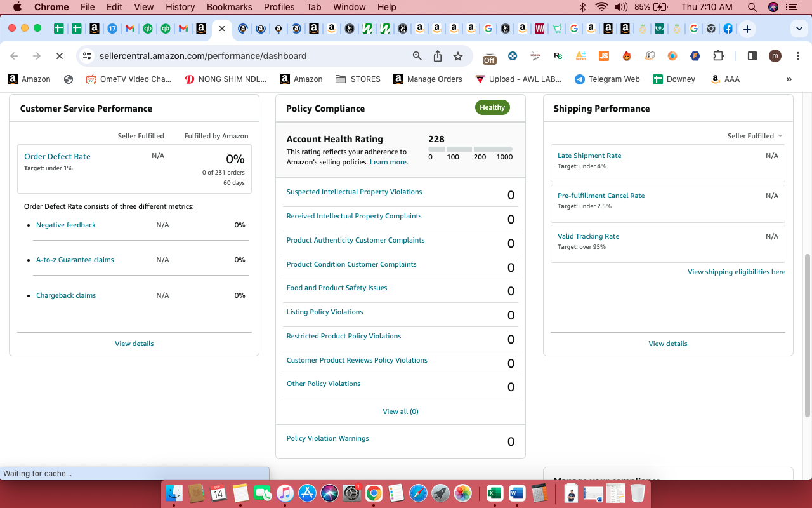Image resolution: width=812 pixels, height=508 pixels.
Task: Click Learn more under Account Health Rating
Action: coord(388,163)
